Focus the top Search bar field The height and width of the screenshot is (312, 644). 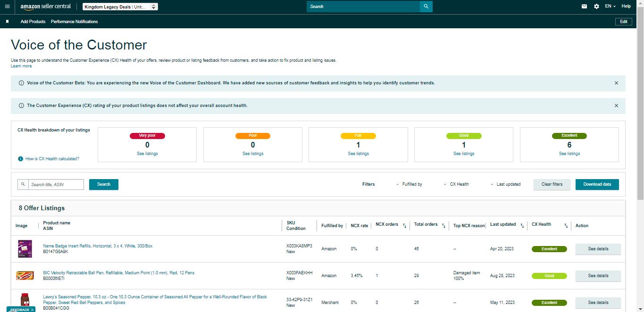(x=363, y=7)
